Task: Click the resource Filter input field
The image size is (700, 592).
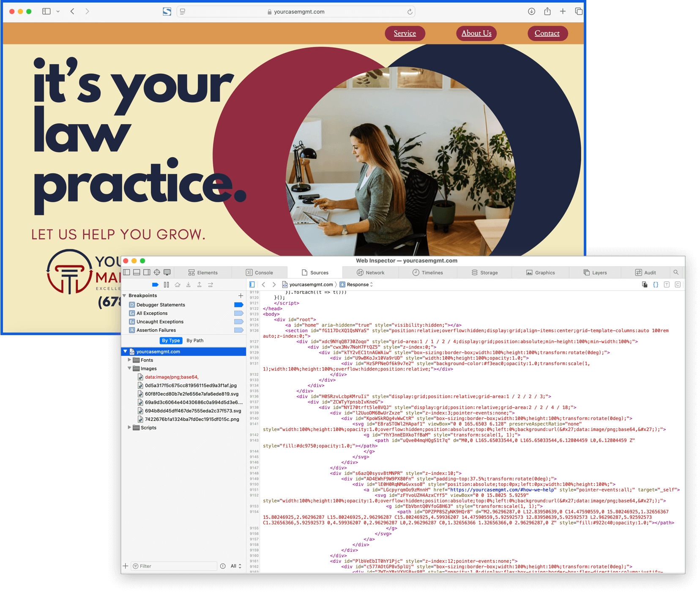Action: coord(175,566)
